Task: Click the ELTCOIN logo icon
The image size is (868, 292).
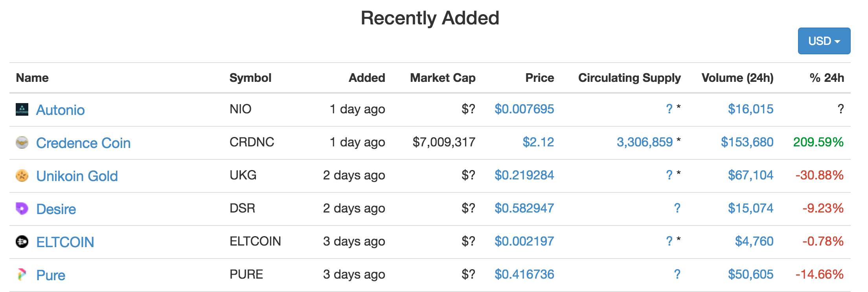Action: tap(22, 242)
